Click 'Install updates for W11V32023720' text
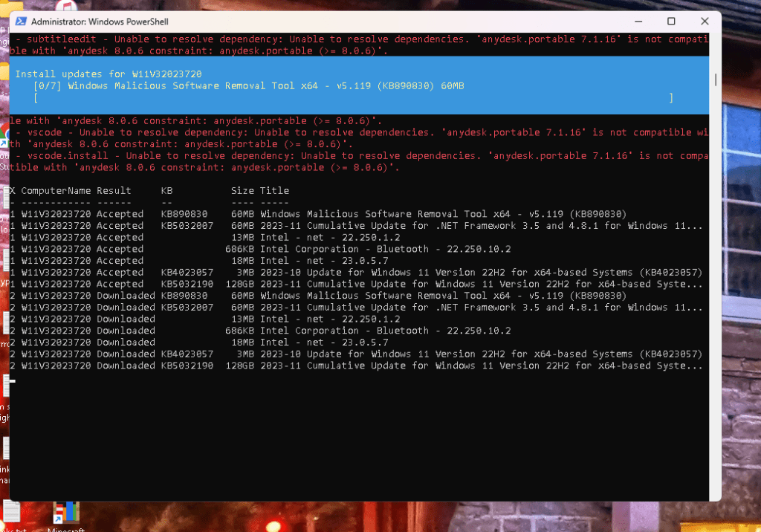 pos(109,74)
